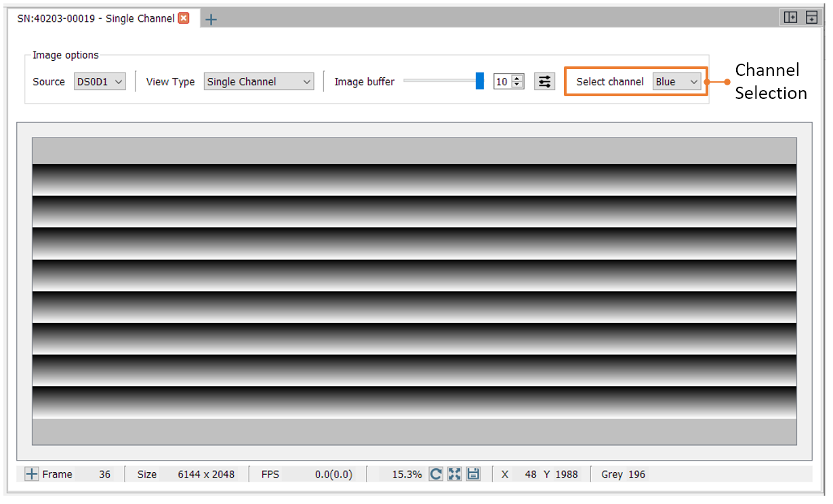Increase or decrease image buffer with spinner arrows

(x=518, y=81)
